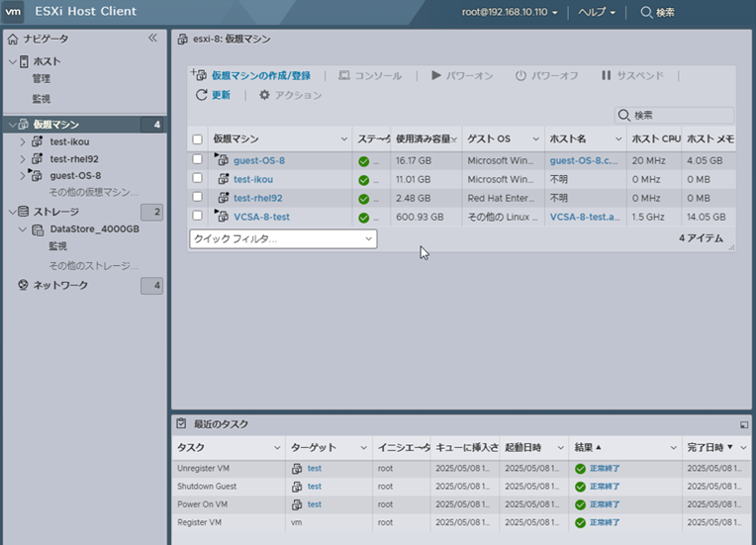Collapse the ストレージ tree section

11,212
